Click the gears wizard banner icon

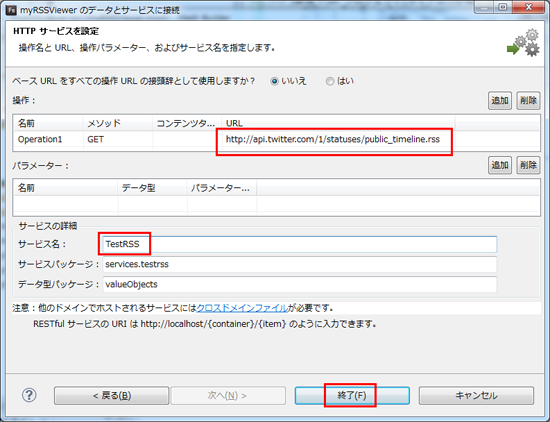coord(523,43)
